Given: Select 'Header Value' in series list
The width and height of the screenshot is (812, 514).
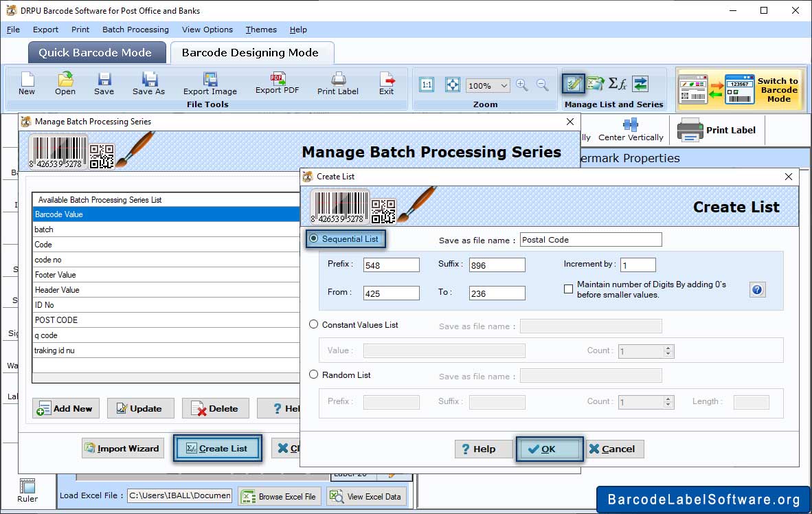Looking at the screenshot, I should click(166, 290).
